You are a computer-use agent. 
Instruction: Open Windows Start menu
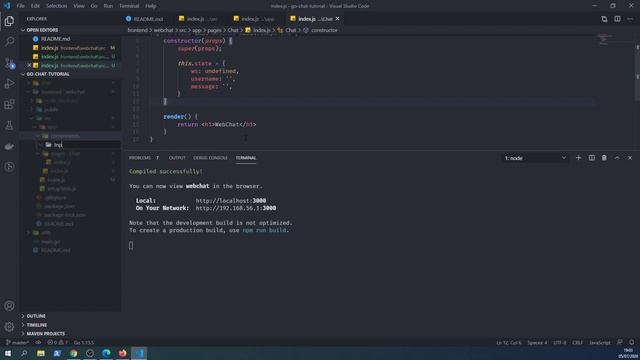8,353
